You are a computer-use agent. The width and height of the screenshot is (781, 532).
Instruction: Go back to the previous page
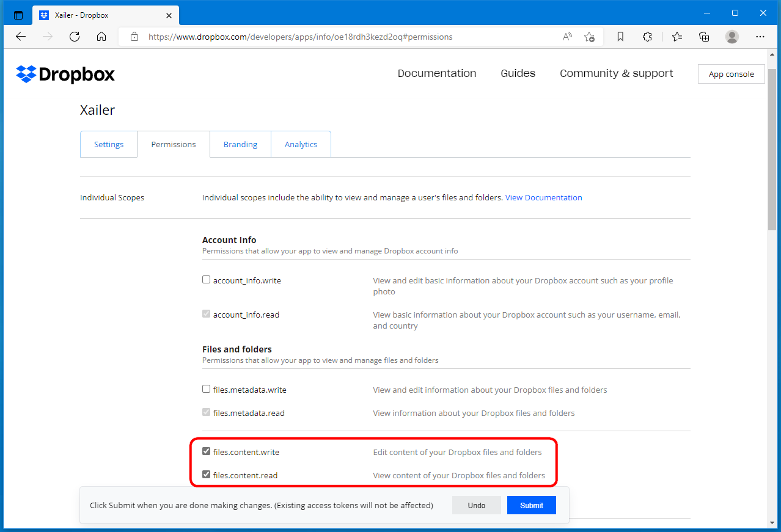pos(21,37)
